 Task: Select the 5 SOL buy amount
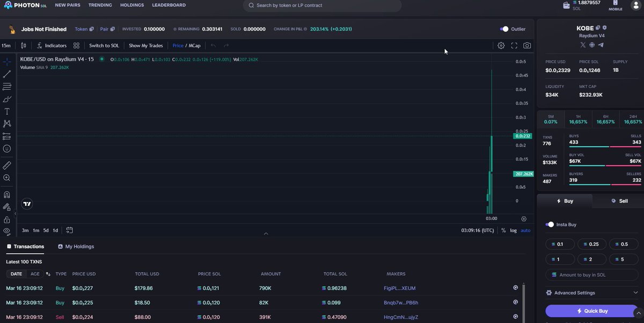[x=624, y=259]
